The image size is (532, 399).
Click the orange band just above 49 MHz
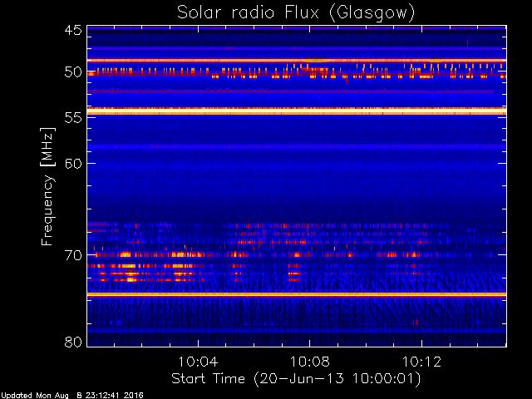(297, 61)
